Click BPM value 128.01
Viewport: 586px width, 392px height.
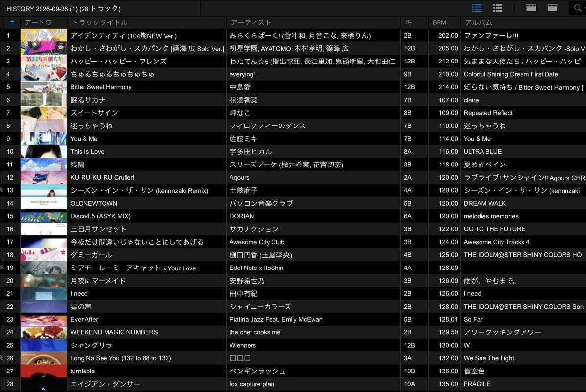coord(448,319)
